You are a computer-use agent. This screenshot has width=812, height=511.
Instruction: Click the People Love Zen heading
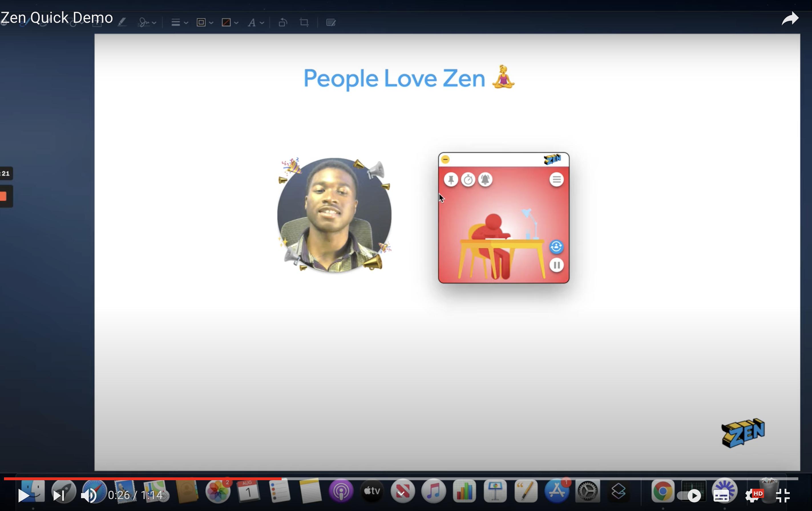point(409,78)
